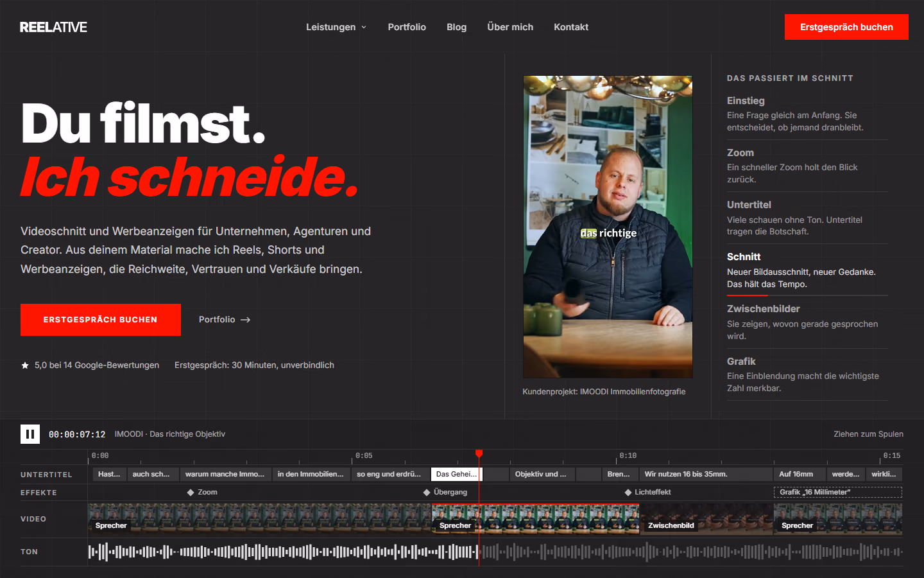This screenshot has width=924, height=578.
Task: Select the Einstieg step in the sidebar
Action: point(807,114)
